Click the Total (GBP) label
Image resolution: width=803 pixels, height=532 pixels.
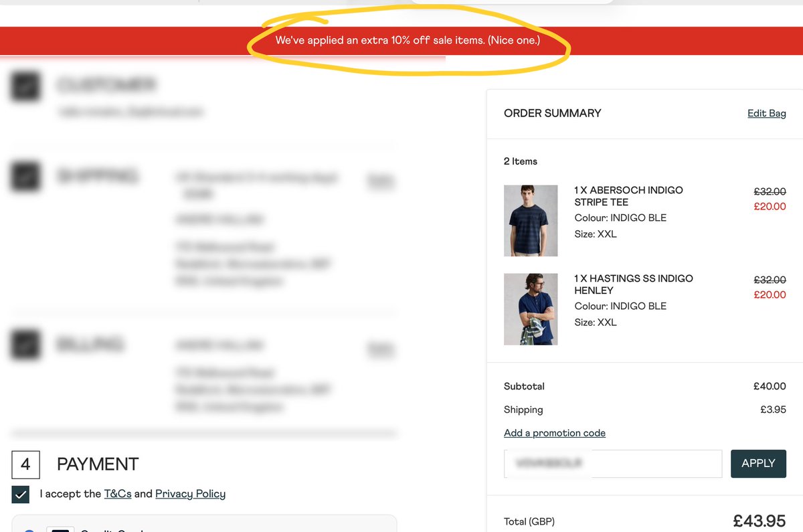(x=529, y=521)
